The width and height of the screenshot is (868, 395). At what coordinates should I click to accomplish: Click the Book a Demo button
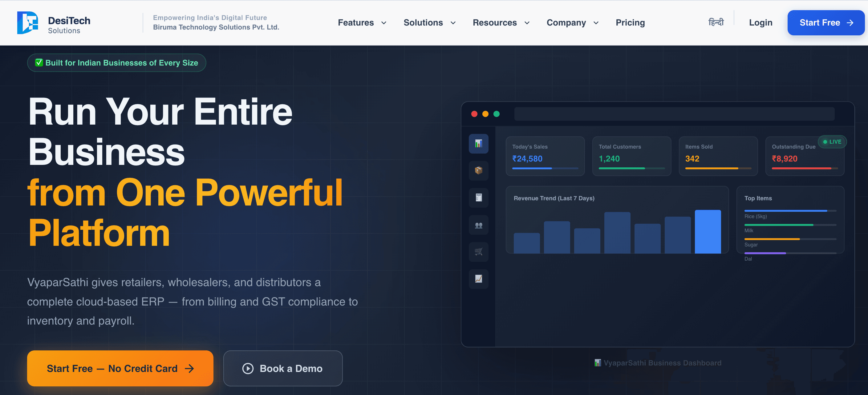pos(283,369)
